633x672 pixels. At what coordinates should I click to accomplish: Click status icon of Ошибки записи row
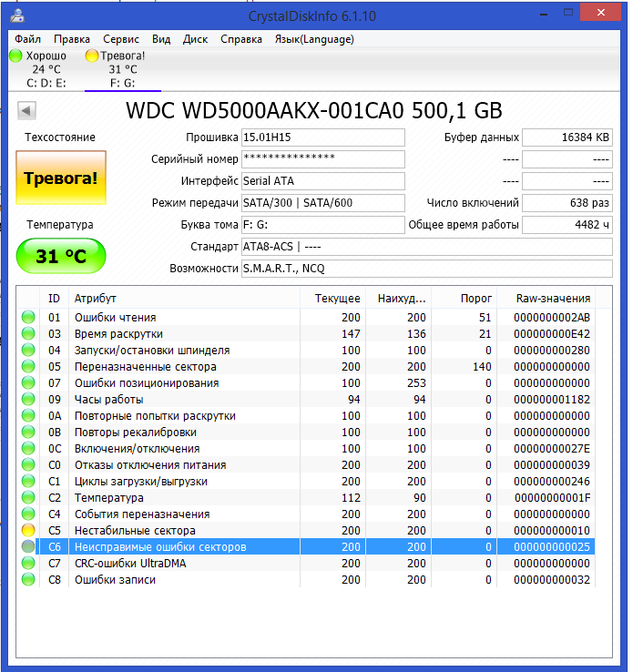(28, 579)
